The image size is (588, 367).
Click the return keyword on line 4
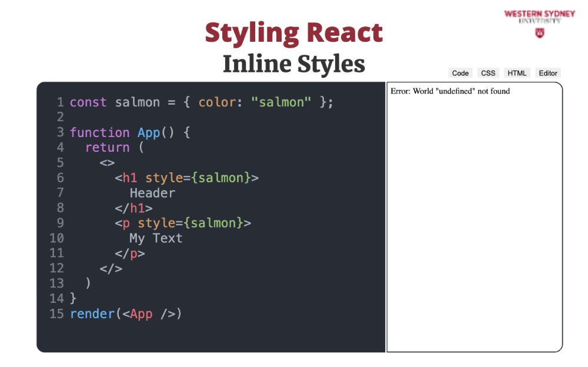[107, 148]
